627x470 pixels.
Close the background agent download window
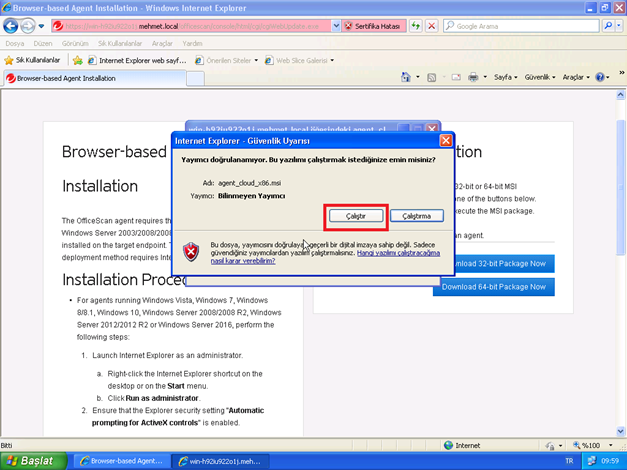432,129
